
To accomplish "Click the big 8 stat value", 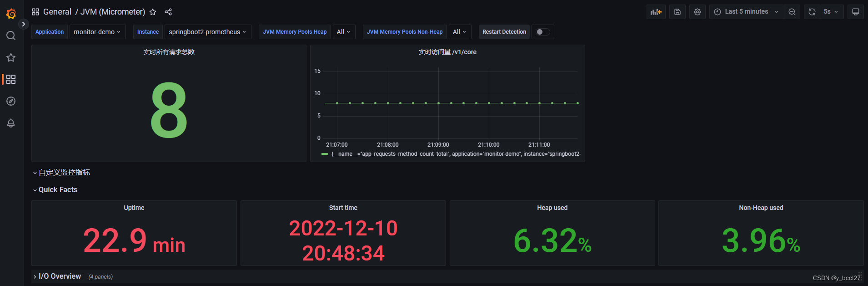I will 169,110.
